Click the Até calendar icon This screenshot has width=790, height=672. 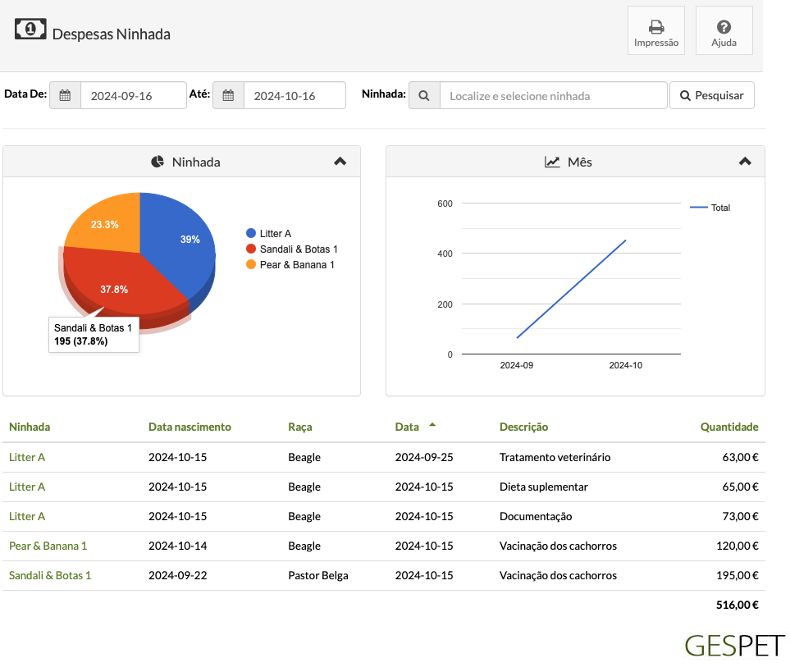coord(228,95)
